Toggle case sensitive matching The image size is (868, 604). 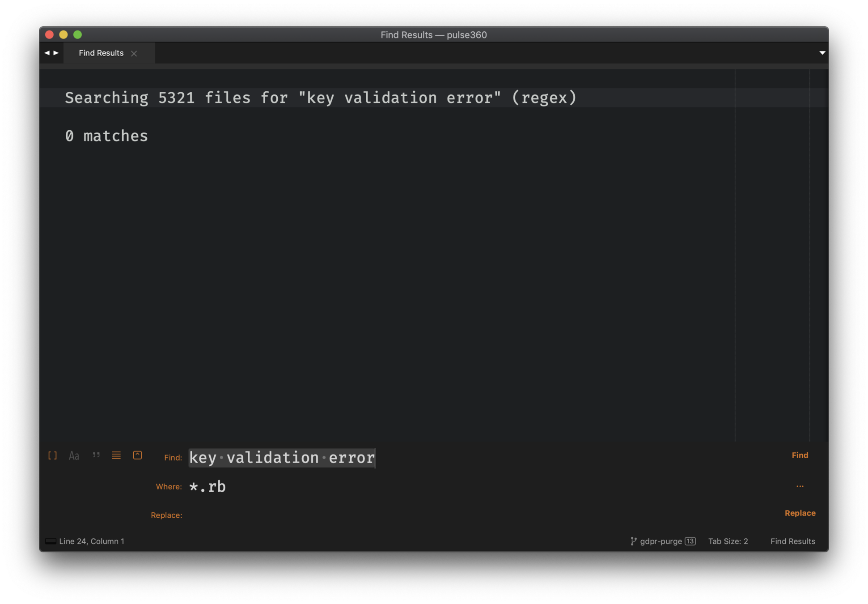click(74, 455)
